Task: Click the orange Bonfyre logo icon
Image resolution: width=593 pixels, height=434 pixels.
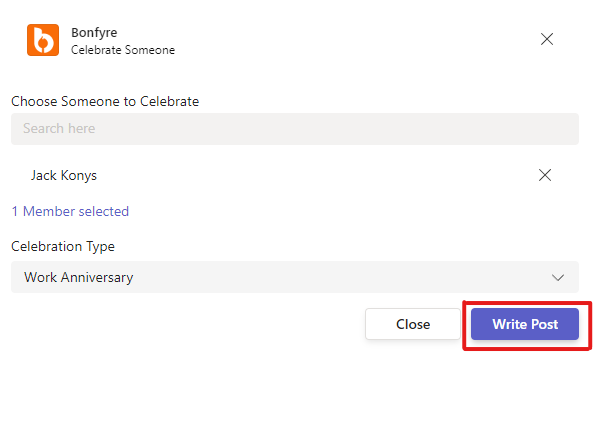Action: [x=43, y=40]
